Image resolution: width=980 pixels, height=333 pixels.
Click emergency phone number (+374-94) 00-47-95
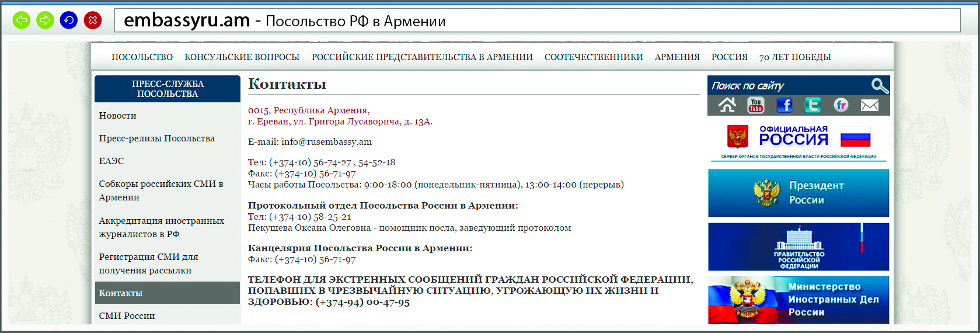tap(362, 302)
